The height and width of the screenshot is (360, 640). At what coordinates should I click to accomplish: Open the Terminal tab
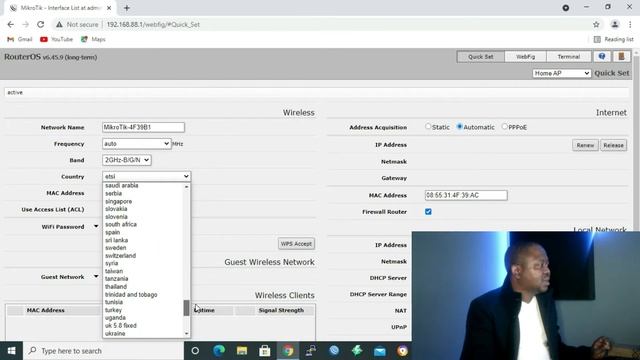tap(569, 57)
